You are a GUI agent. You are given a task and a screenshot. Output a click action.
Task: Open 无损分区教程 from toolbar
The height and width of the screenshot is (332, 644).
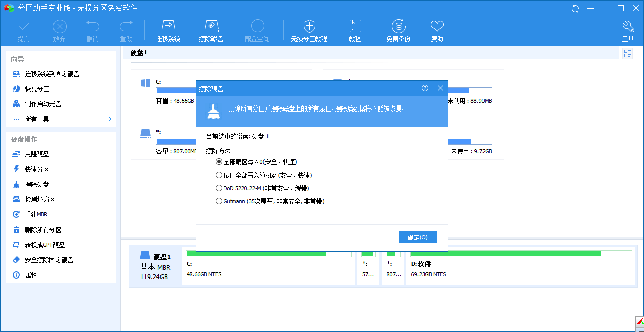point(309,30)
